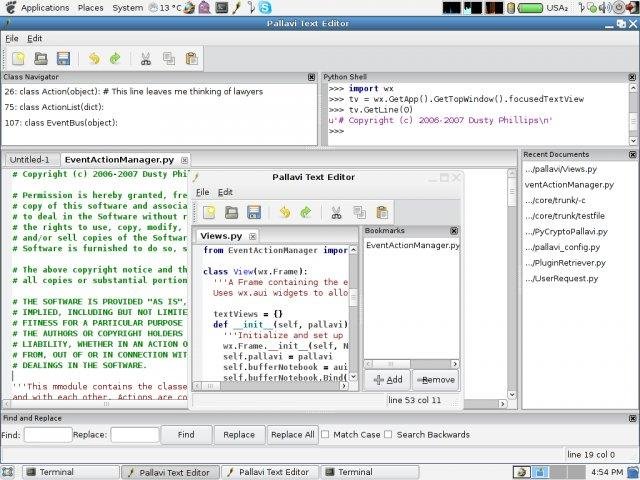
Task: Switch to the Untitled-1 tab
Action: click(29, 160)
